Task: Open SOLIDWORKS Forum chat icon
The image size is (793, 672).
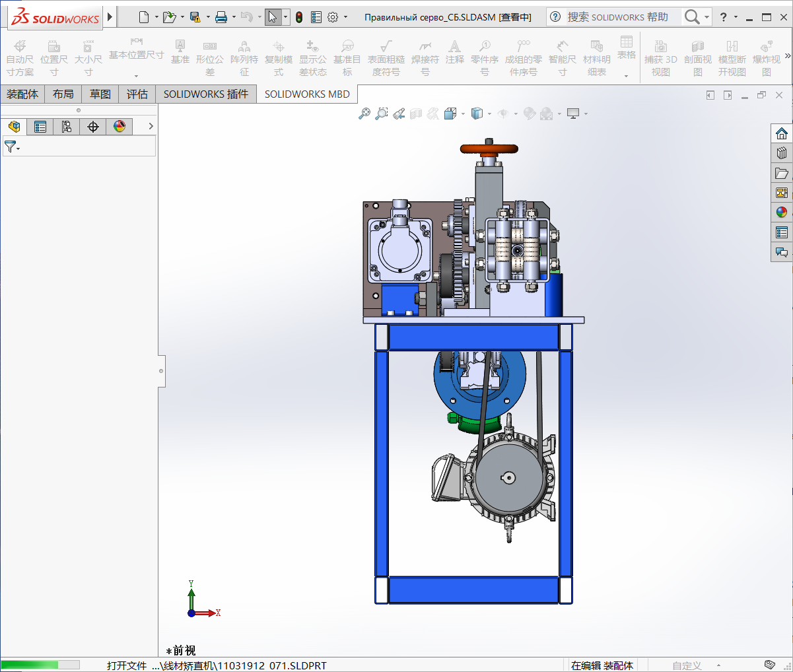Action: (782, 252)
